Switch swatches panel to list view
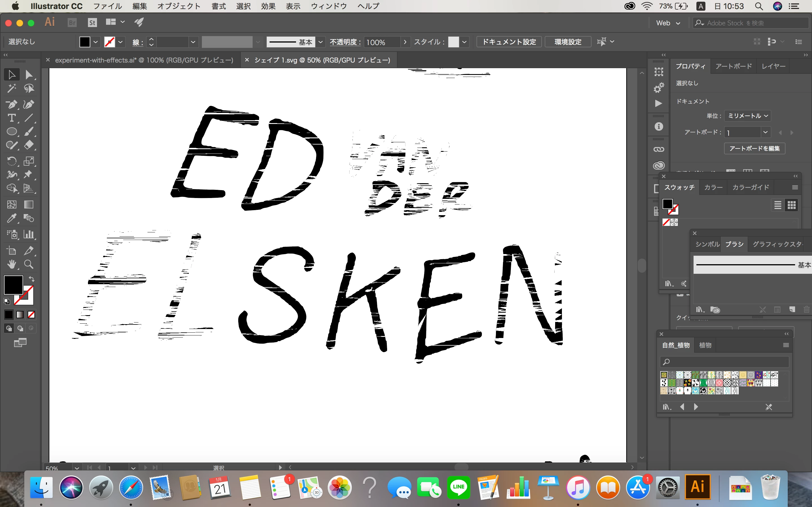 point(777,205)
